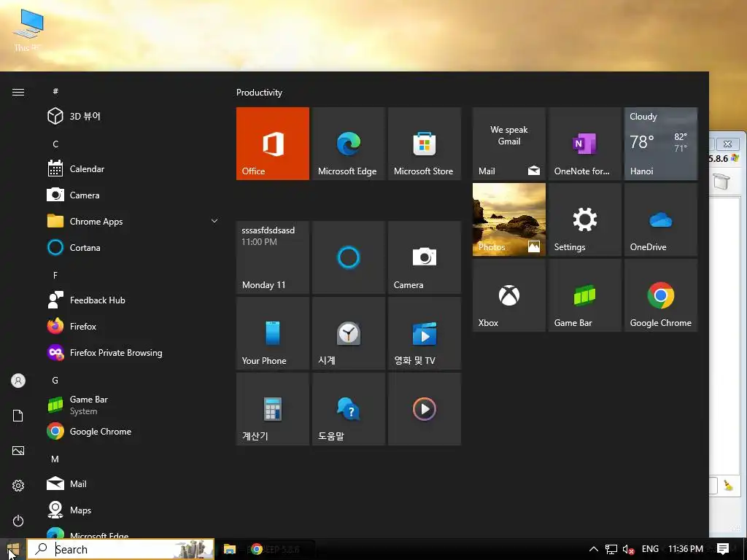Viewport: 747px width, 560px height.
Task: Open the Settings tile
Action: pyautogui.click(x=584, y=219)
